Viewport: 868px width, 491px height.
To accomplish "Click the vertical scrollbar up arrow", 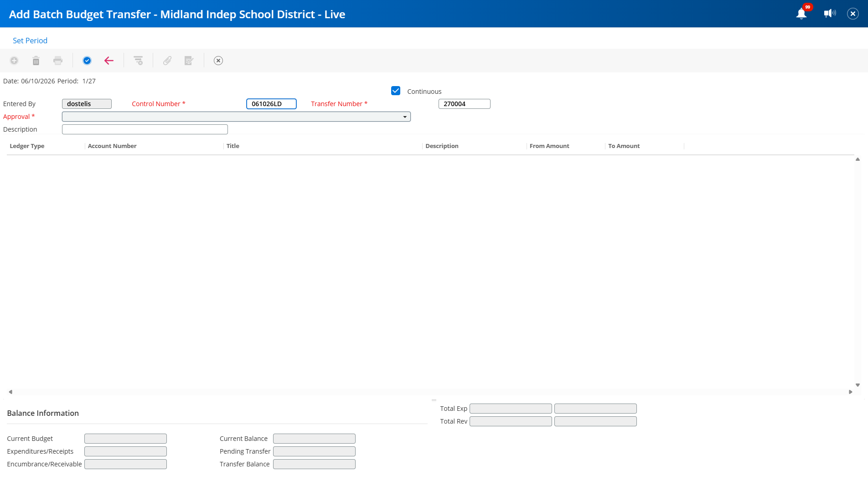I will coord(858,159).
